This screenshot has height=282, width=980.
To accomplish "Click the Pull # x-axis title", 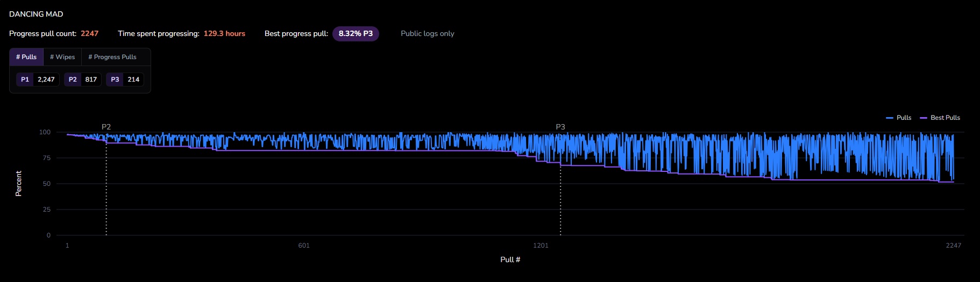I will 510,259.
